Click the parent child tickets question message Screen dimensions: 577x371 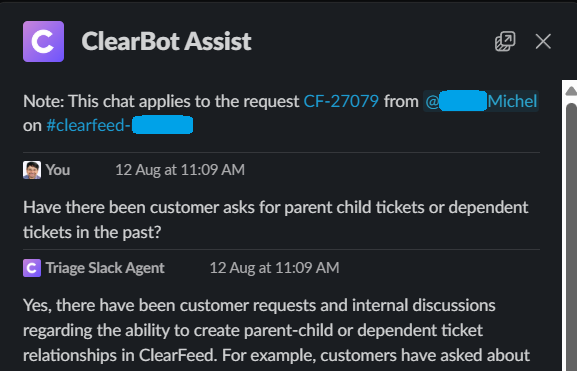click(x=276, y=220)
